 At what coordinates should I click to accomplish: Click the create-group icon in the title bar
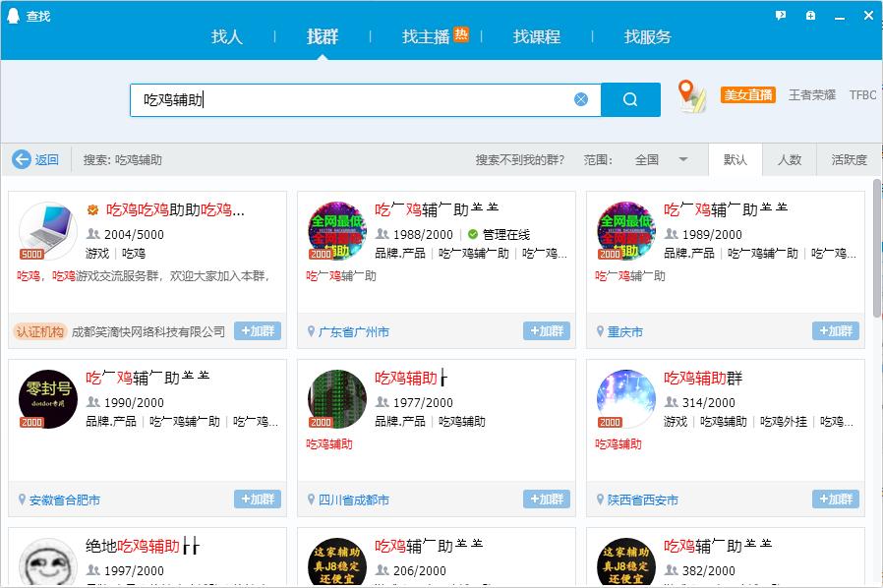[x=810, y=15]
